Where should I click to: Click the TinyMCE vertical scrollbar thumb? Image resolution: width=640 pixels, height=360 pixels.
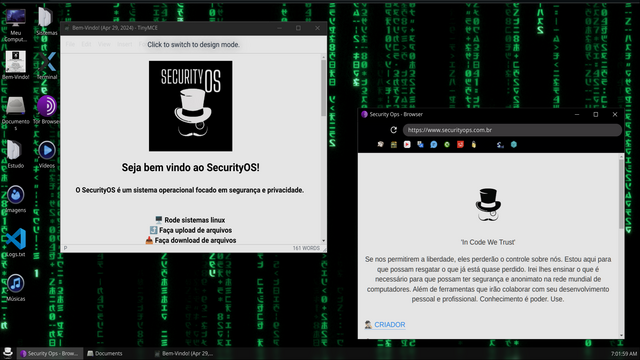point(323,88)
